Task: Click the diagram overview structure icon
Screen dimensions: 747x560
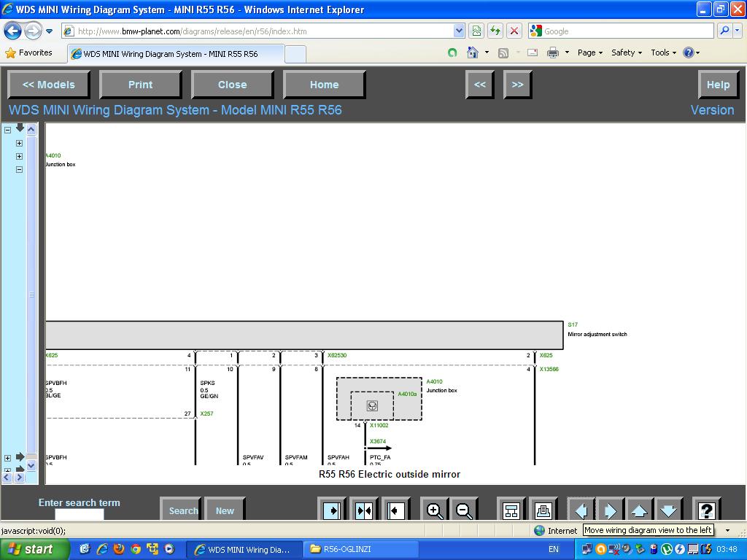Action: [x=511, y=510]
